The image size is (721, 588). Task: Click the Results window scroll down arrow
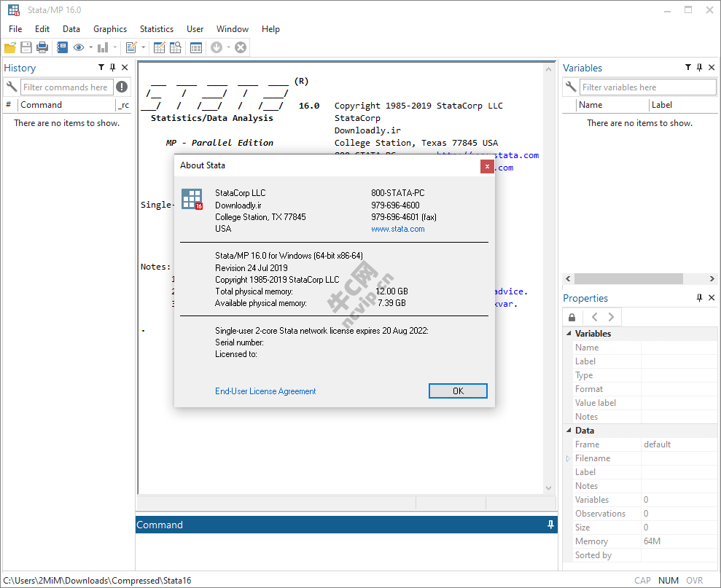(548, 487)
